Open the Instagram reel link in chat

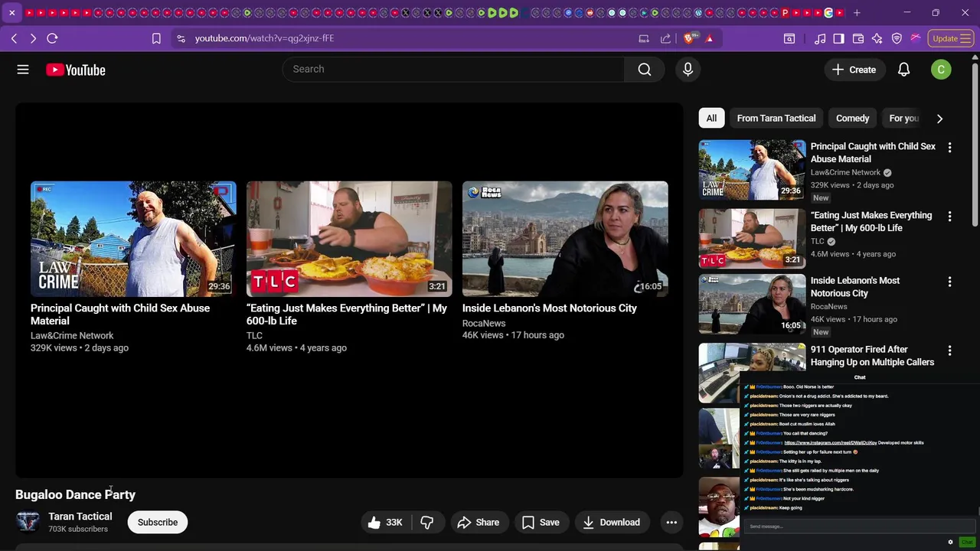pyautogui.click(x=830, y=443)
